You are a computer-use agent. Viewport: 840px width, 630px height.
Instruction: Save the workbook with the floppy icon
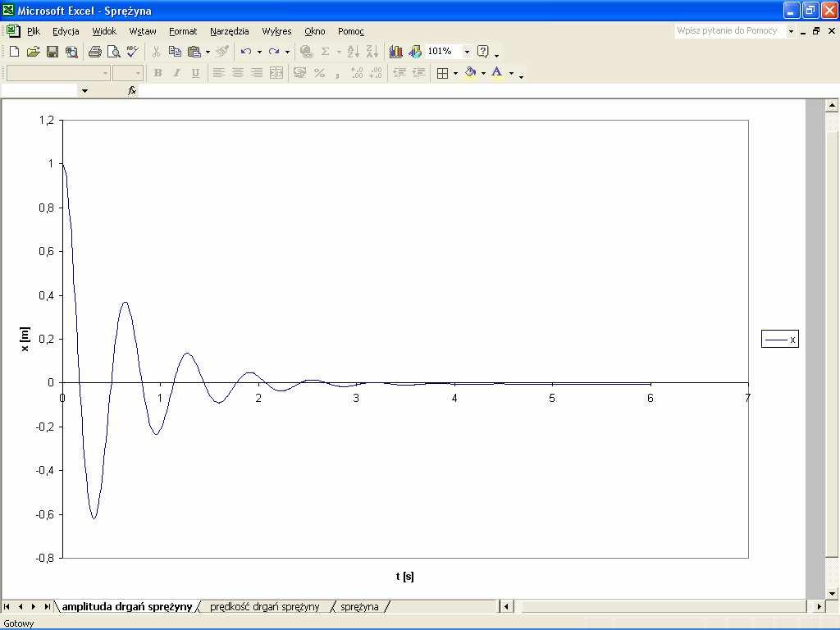pyautogui.click(x=52, y=52)
